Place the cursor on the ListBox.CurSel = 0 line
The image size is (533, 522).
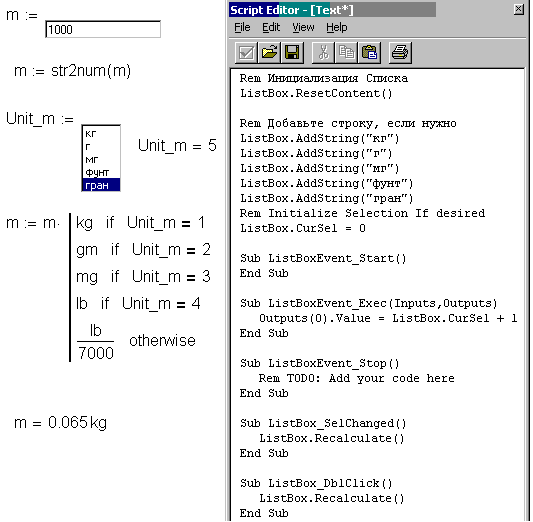pyautogui.click(x=303, y=228)
